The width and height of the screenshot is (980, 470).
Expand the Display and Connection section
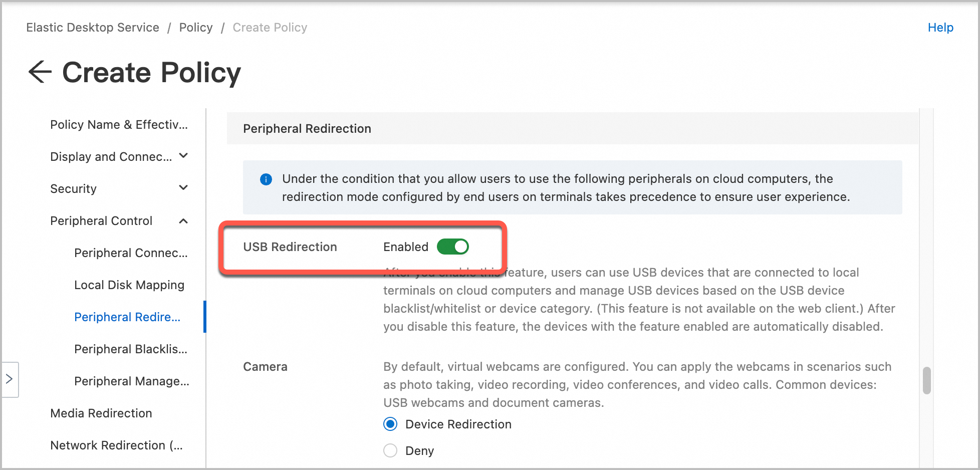[x=184, y=156]
